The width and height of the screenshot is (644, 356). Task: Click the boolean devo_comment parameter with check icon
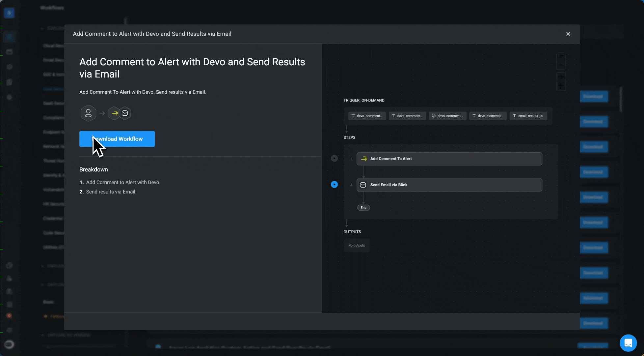point(447,116)
